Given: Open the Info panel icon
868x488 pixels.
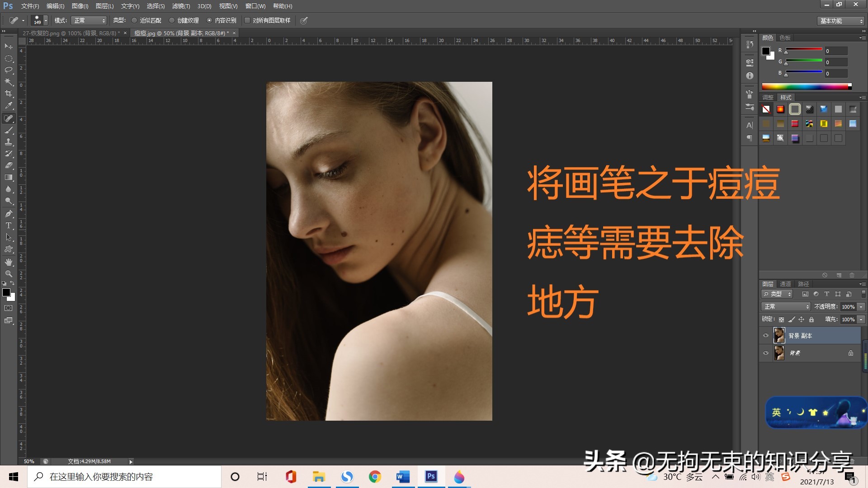Looking at the screenshot, I should coord(750,76).
